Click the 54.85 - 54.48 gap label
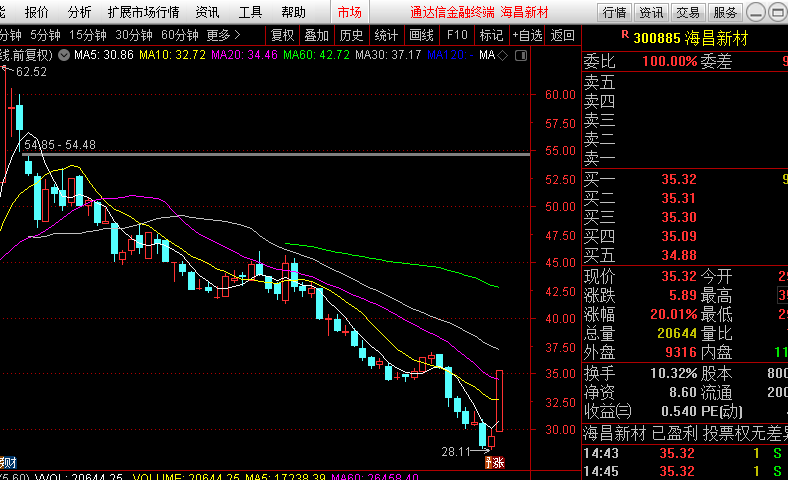 (x=60, y=145)
